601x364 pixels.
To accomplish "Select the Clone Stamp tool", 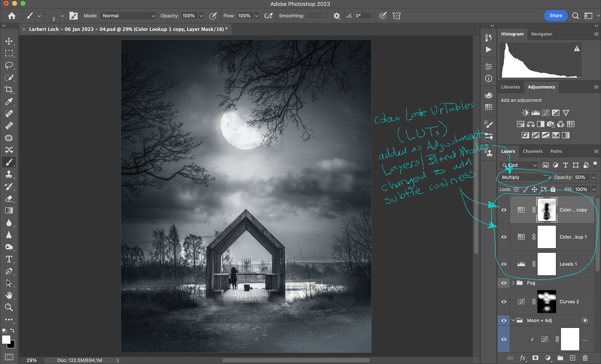I will [9, 174].
